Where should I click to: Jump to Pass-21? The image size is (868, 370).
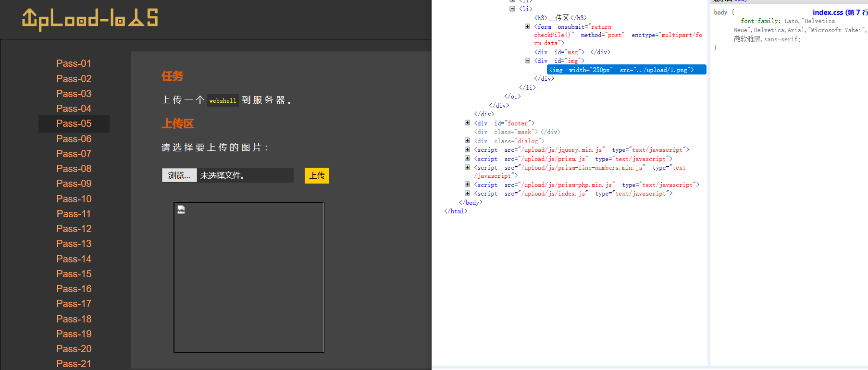coord(74,364)
